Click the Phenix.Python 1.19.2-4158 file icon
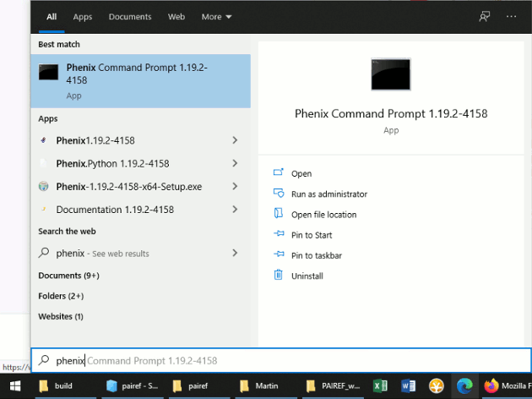The height and width of the screenshot is (399, 532). (x=43, y=163)
